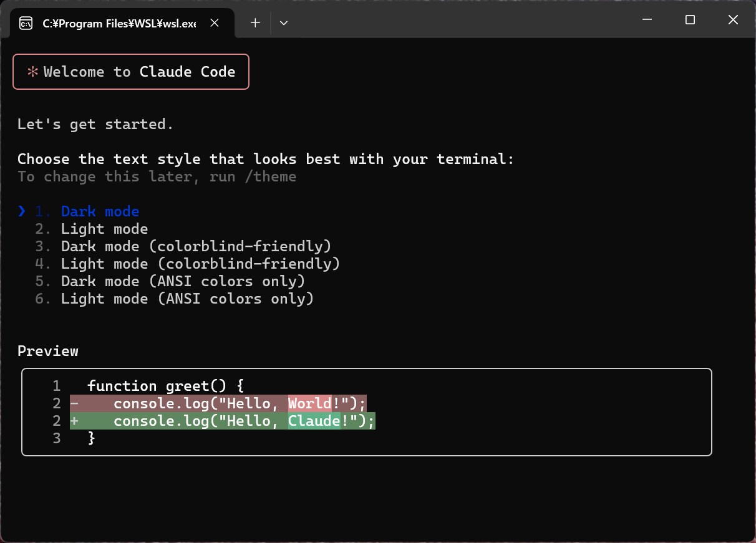
Task: Click the closing brace on preview line 3
Action: tap(92, 438)
